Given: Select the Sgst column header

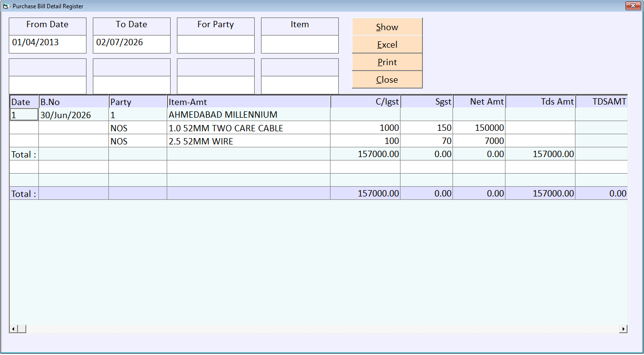Looking at the screenshot, I should click(426, 102).
